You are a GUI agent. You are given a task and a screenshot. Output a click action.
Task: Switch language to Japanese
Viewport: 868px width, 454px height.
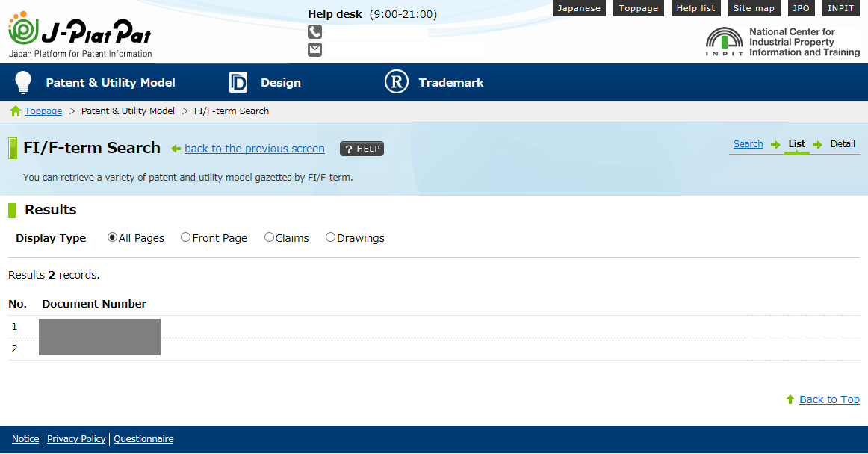coord(579,8)
